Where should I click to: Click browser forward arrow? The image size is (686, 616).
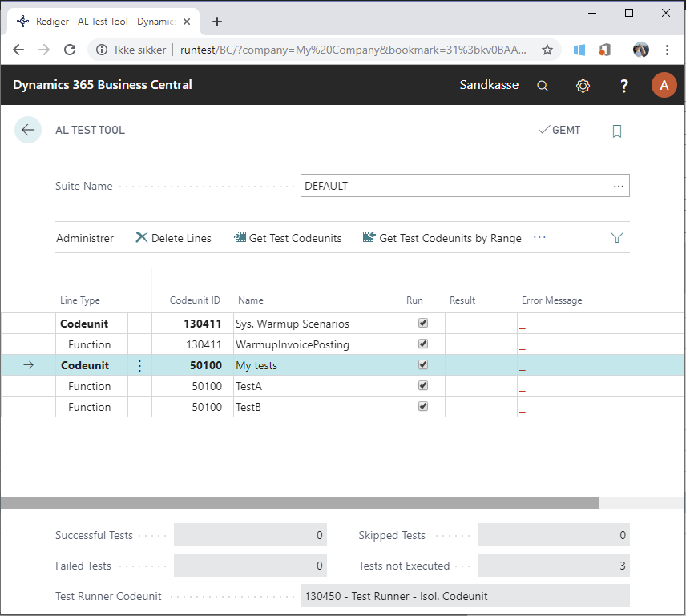point(44,50)
